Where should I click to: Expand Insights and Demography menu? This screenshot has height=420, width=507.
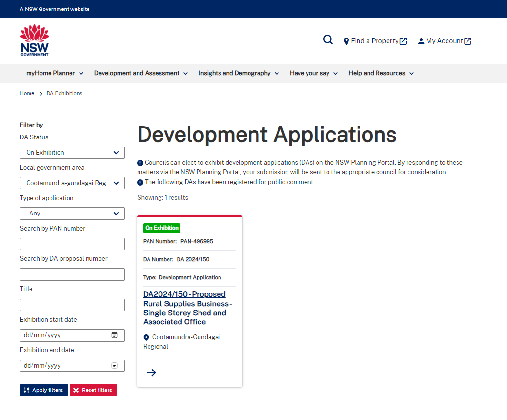point(239,73)
